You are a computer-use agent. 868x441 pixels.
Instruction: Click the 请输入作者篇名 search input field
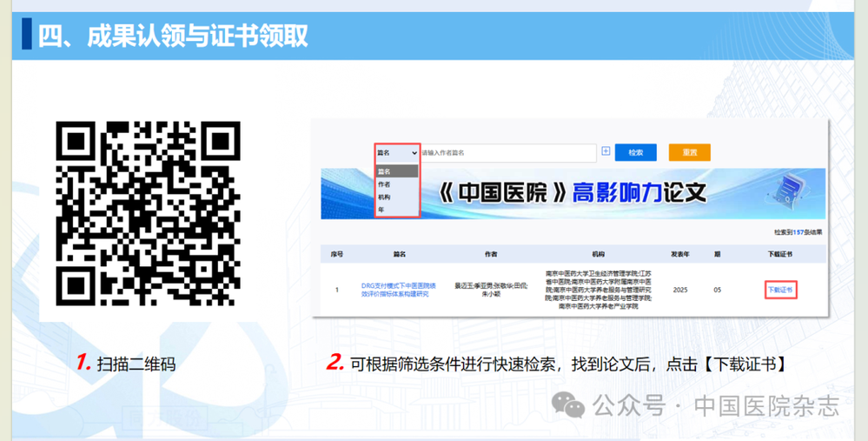pos(508,153)
